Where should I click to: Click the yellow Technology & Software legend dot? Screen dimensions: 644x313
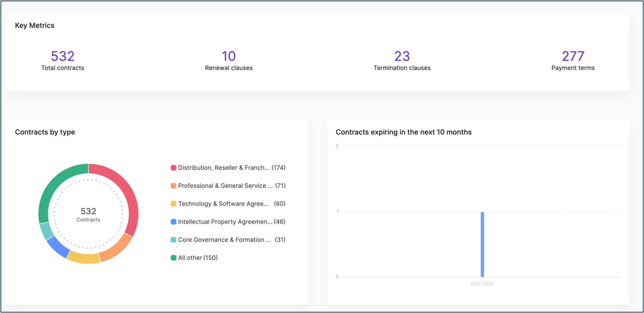174,203
